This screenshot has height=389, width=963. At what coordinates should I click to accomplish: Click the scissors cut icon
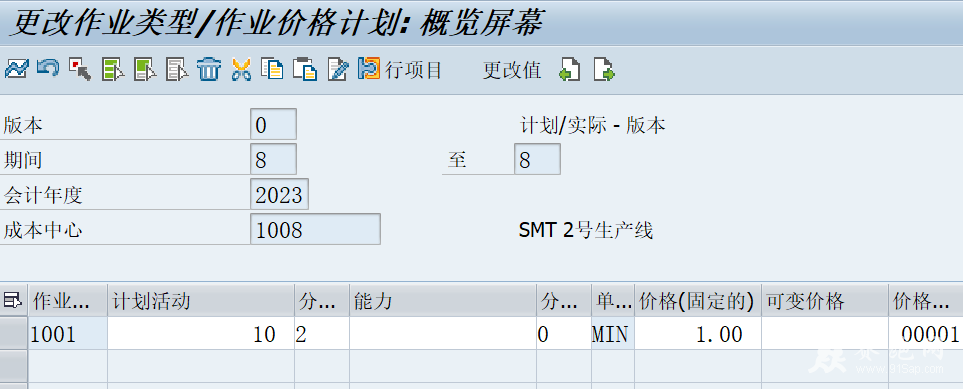[x=241, y=69]
